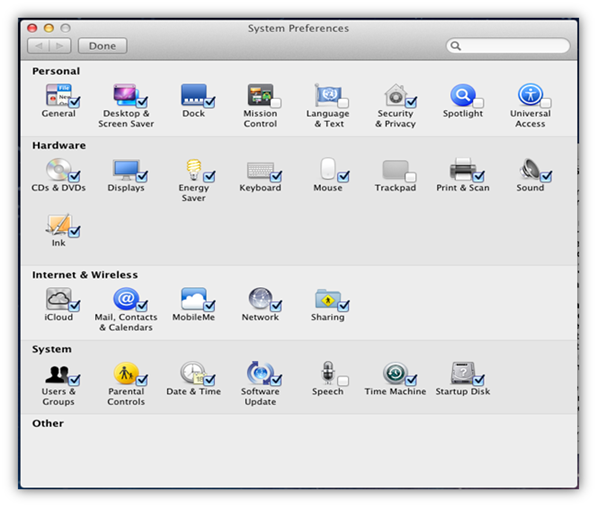This screenshot has width=597, height=507.
Task: Open the Software Update icon
Action: pyautogui.click(x=260, y=373)
